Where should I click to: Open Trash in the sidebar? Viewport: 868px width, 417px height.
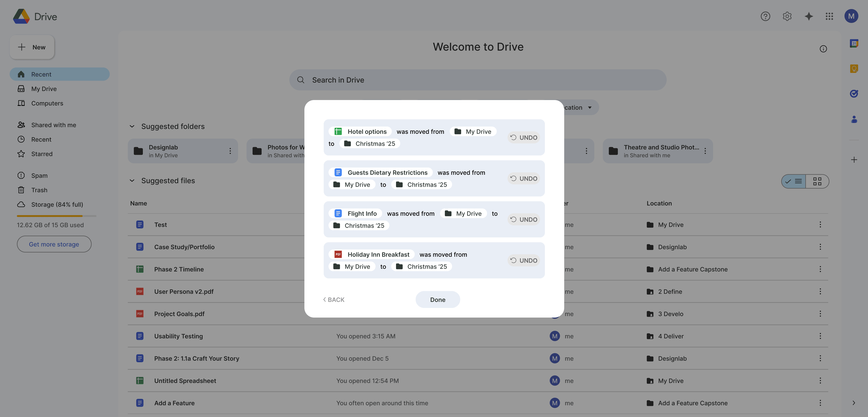[39, 190]
